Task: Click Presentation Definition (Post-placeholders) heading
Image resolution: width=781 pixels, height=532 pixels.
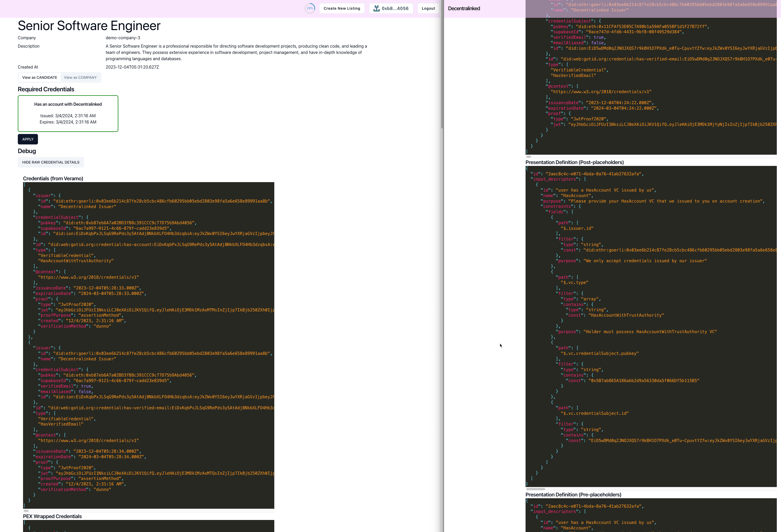Action: click(574, 162)
